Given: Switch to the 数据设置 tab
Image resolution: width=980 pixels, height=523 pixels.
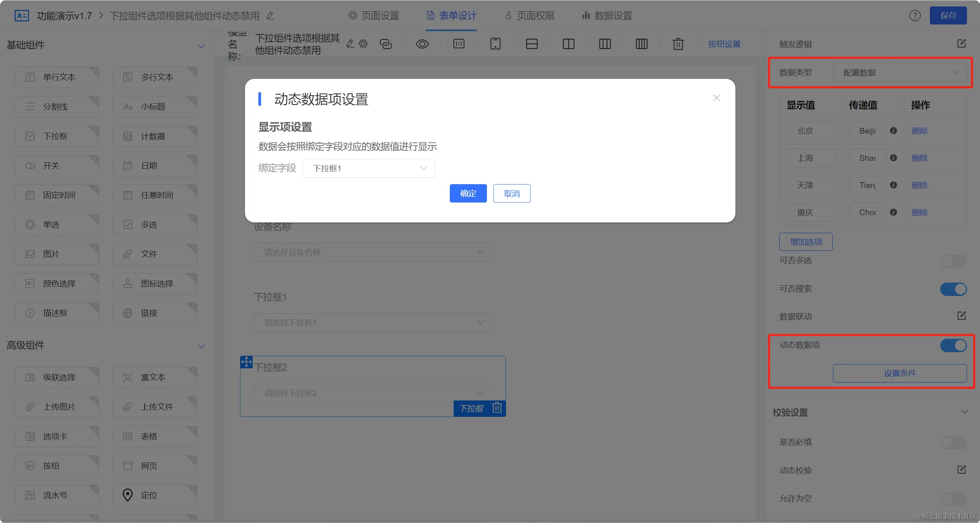Looking at the screenshot, I should pos(607,16).
